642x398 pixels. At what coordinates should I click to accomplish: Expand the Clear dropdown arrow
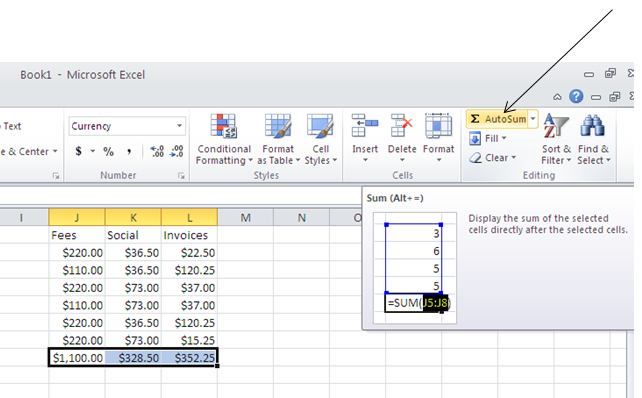[x=513, y=158]
